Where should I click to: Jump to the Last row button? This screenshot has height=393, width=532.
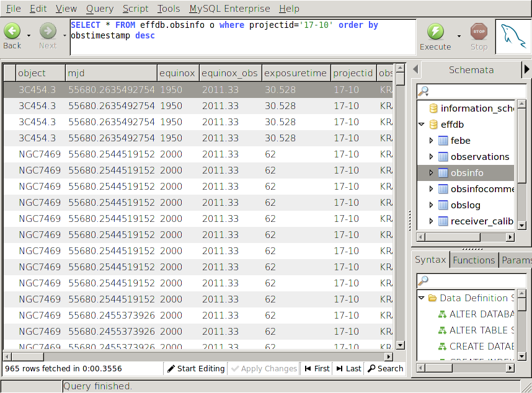pos(349,369)
